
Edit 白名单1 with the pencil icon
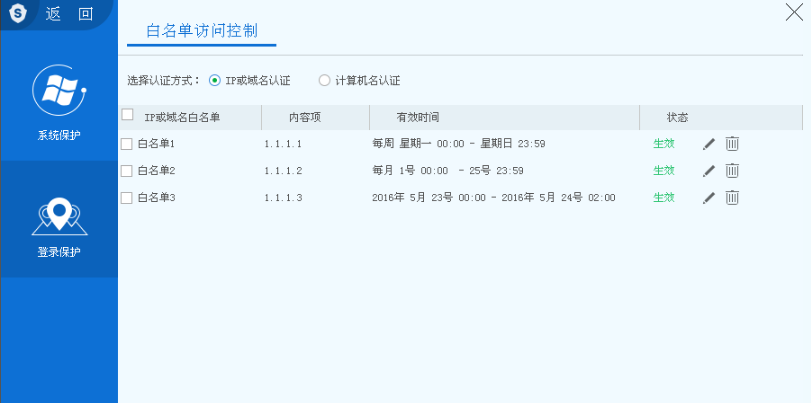pyautogui.click(x=709, y=144)
